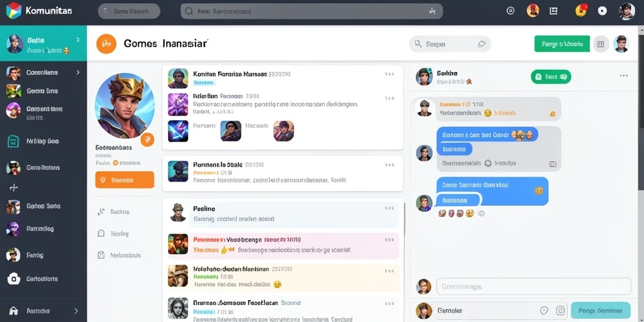Click the white circle icon in top bar
The width and height of the screenshot is (644, 322).
pos(602,11)
